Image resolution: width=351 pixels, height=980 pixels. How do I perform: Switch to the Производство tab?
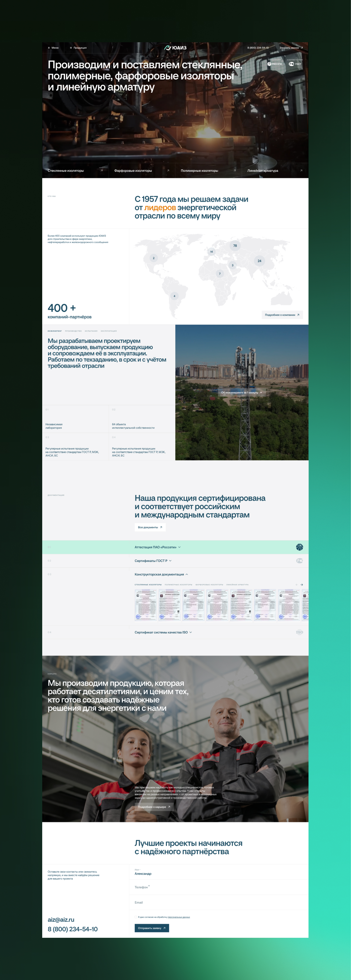73,331
